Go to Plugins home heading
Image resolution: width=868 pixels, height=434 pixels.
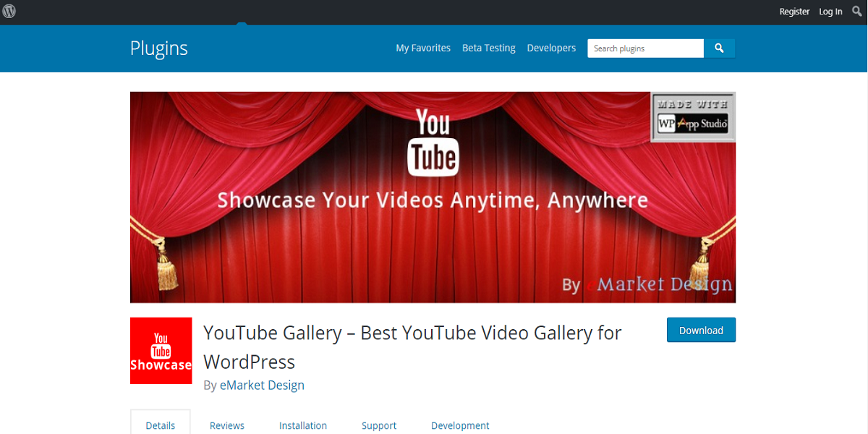point(159,48)
